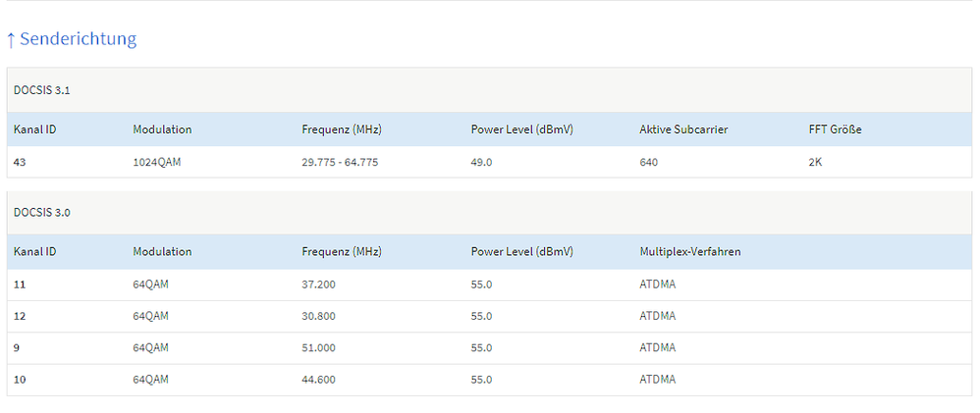Click the Aktive Subcarrier column header
This screenshot has height=413, width=980.
coord(685,129)
